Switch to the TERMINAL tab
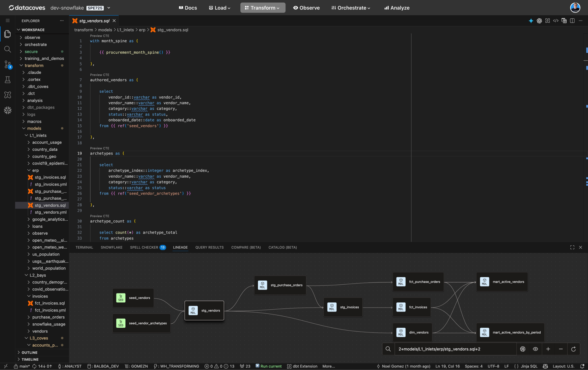Screen dimensions: 588x370 point(84,248)
